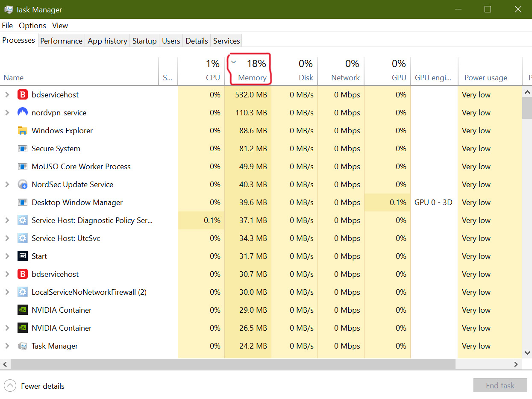Expand the 26.5 MB NVIDIA Container row
This screenshot has width=532, height=399.
7,328
